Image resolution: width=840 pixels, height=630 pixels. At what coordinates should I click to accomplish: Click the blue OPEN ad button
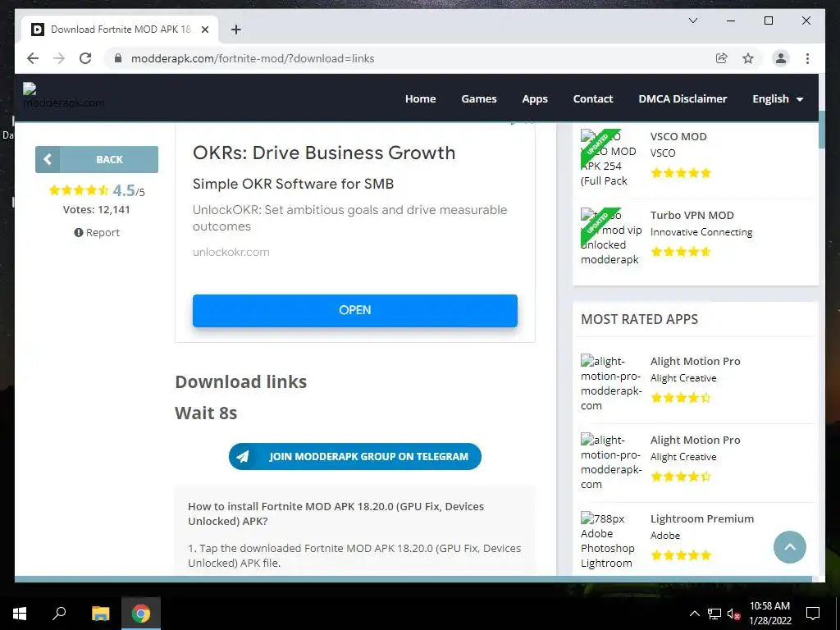[x=354, y=310]
